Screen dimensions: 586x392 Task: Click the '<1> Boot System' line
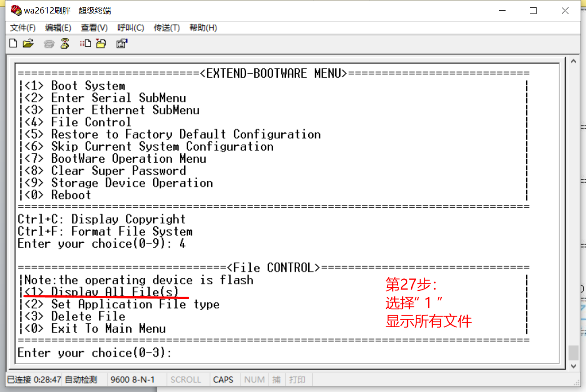[75, 86]
